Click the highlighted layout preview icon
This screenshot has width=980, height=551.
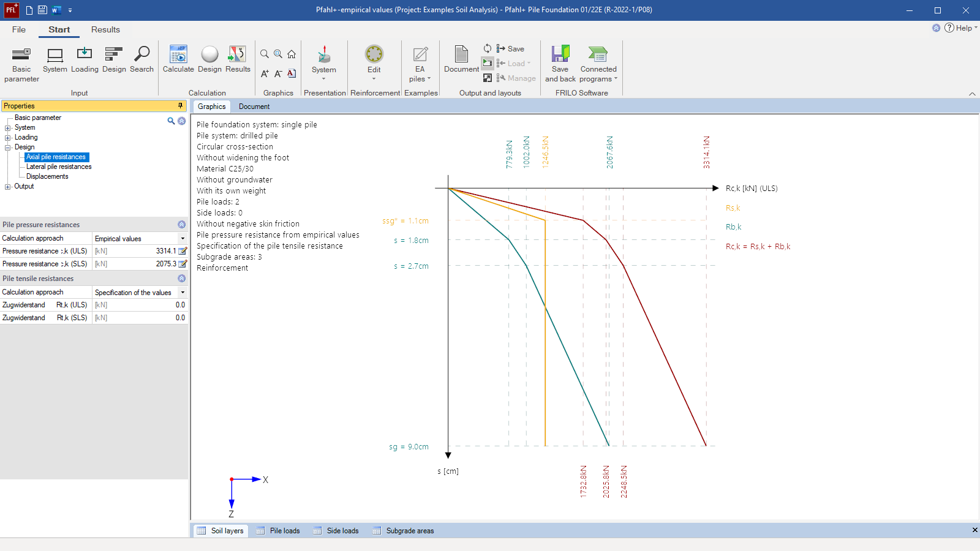click(488, 63)
